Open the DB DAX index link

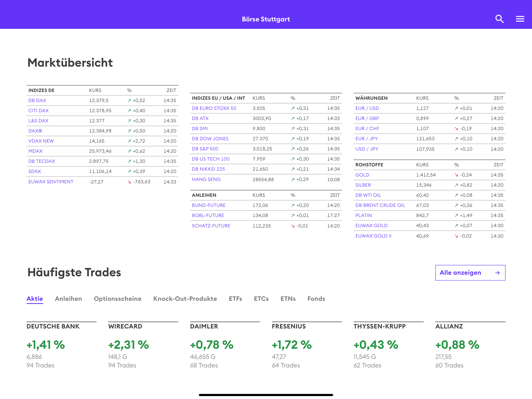click(x=37, y=100)
